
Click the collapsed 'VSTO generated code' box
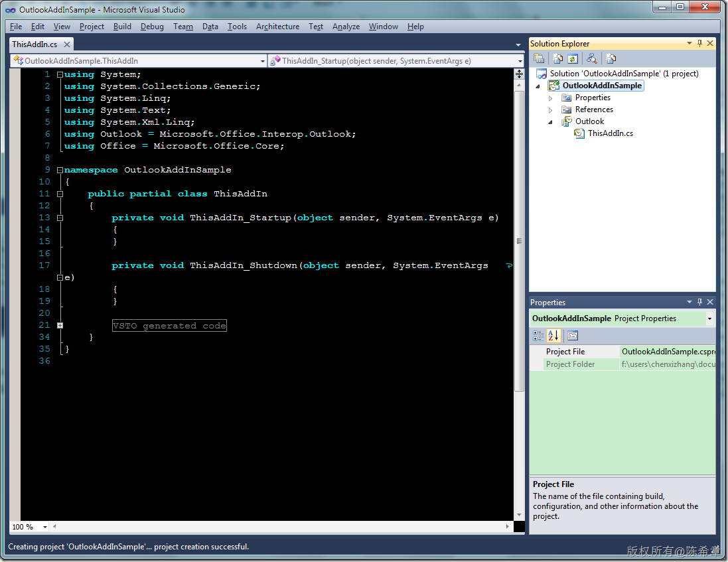point(169,325)
